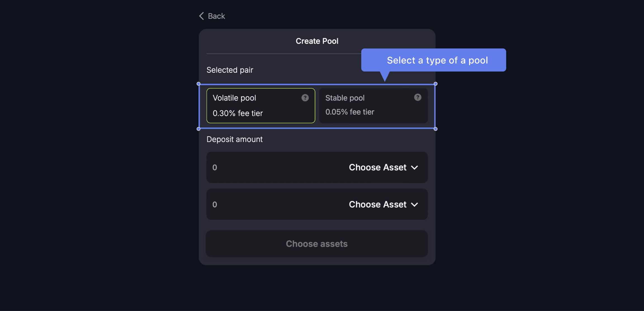Expand the asset picker for the top deposit field
Viewport: 644px width, 311px height.
(x=383, y=167)
